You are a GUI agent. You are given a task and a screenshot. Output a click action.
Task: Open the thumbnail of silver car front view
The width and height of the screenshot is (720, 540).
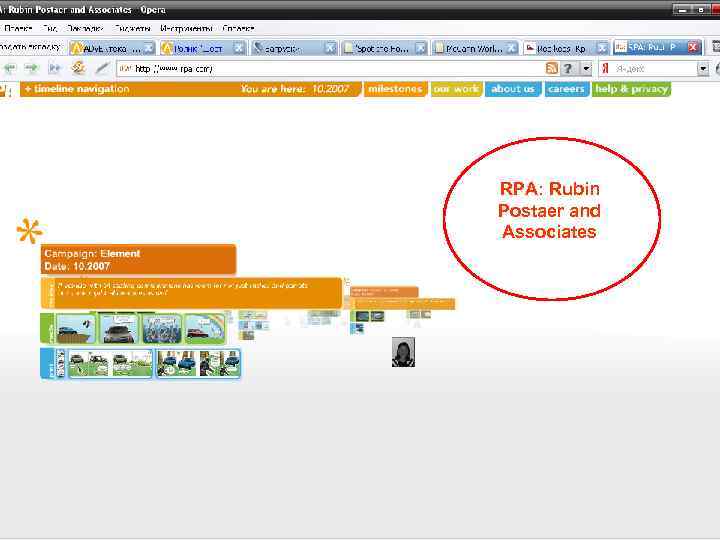118,329
